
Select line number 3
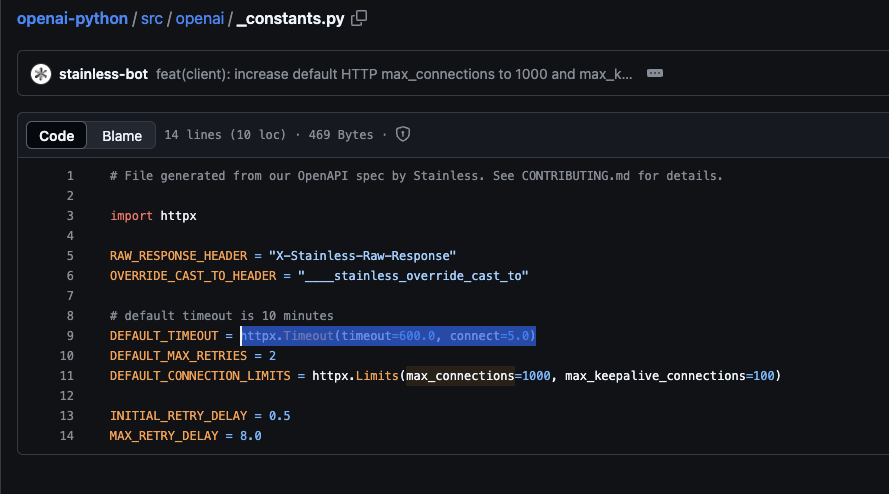pos(70,216)
